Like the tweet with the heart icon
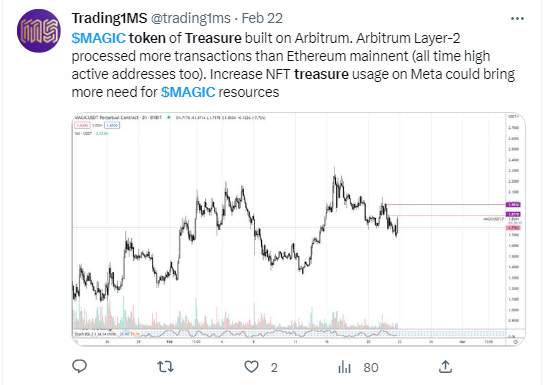 pyautogui.click(x=251, y=367)
